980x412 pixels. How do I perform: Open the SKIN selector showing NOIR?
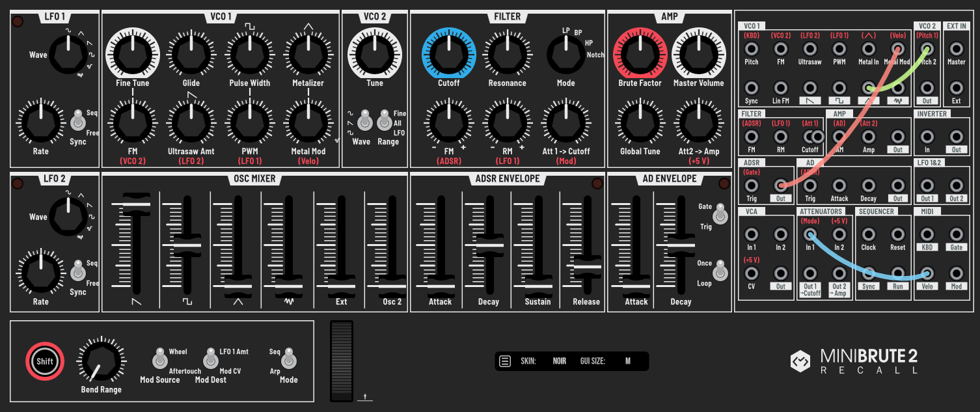[560, 361]
